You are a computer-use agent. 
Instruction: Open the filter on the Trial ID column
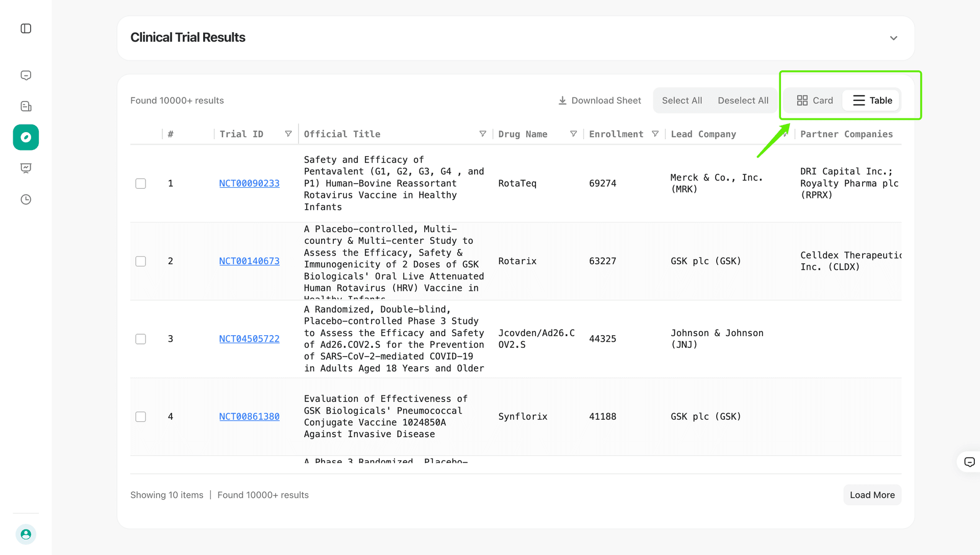pos(289,133)
